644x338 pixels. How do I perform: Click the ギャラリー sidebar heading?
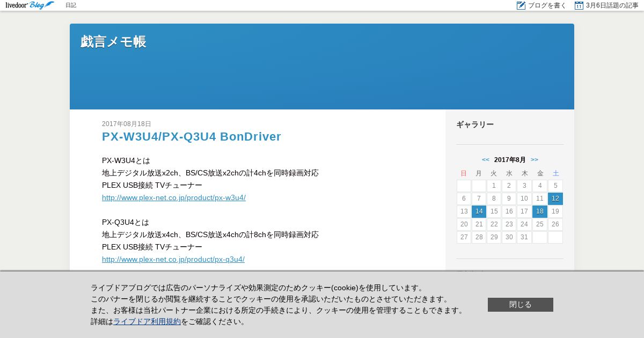(x=475, y=124)
